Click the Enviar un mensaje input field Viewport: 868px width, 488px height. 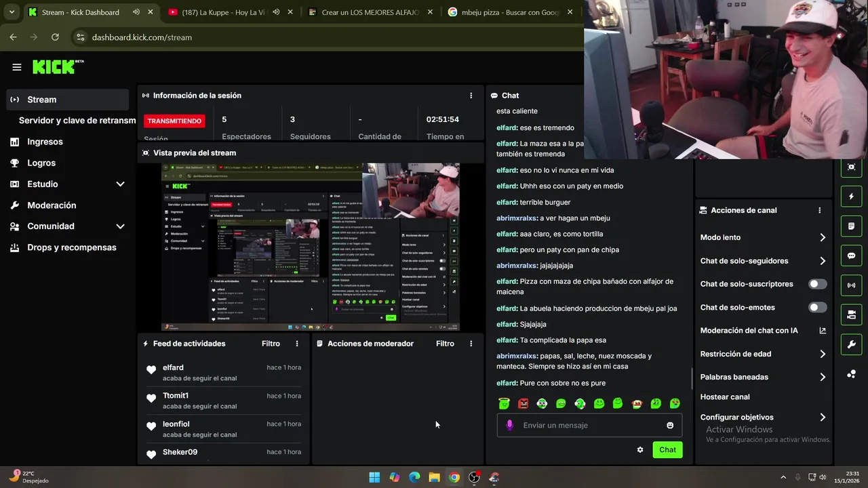(590, 425)
